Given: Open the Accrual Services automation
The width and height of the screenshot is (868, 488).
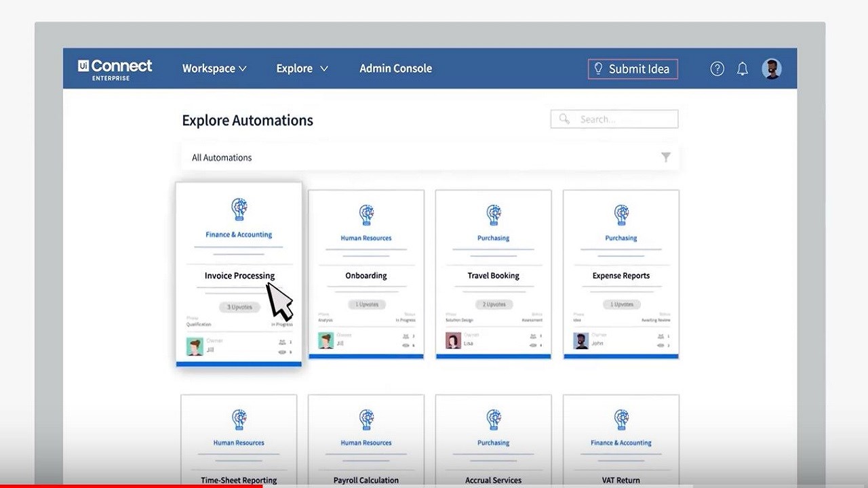Looking at the screenshot, I should tap(494, 480).
